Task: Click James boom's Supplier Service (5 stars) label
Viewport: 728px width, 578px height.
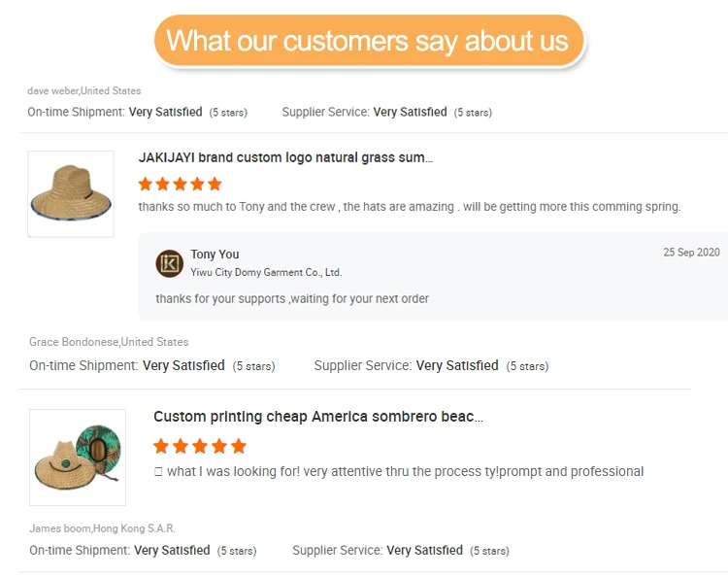Action: click(489, 551)
